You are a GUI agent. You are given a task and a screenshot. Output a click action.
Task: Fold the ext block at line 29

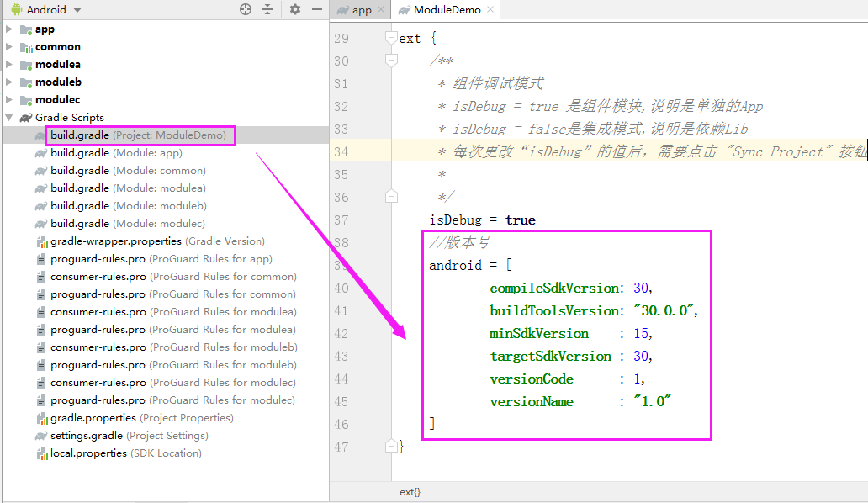pos(391,38)
